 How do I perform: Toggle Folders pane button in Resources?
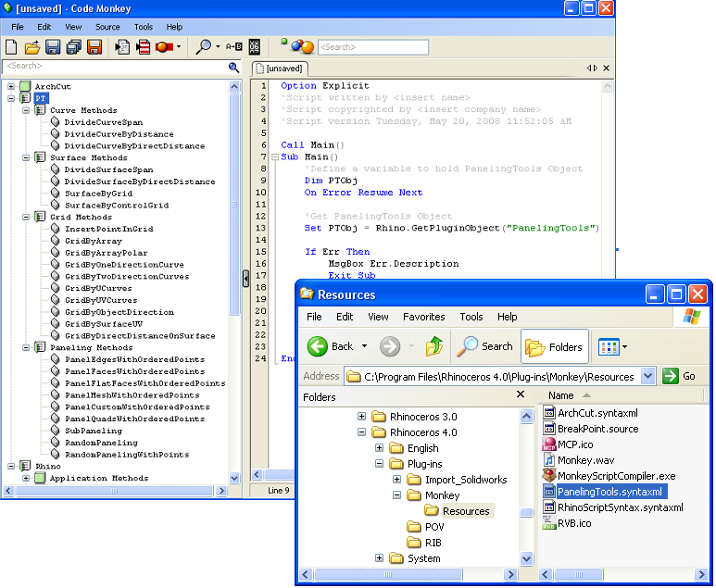[x=554, y=347]
